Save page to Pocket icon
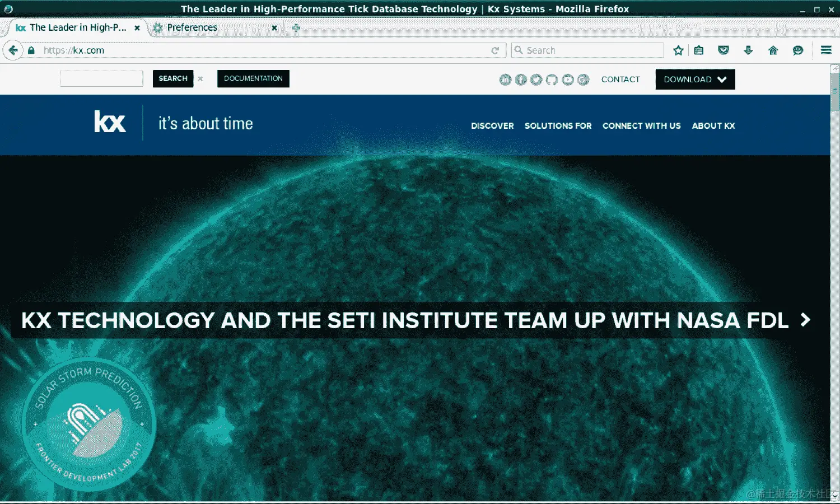Viewport: 840px width, 504px height. coord(724,50)
